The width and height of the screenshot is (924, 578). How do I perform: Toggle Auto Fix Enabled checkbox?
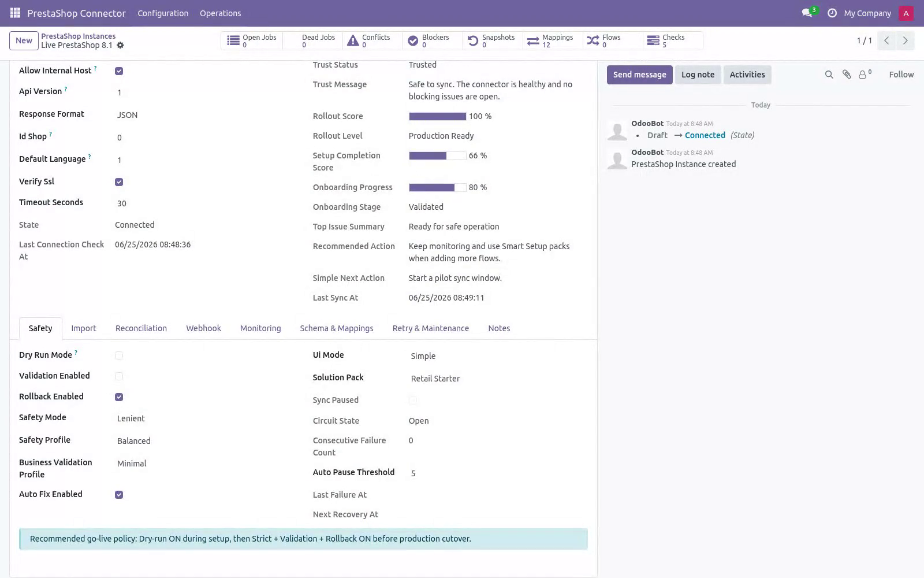(119, 495)
